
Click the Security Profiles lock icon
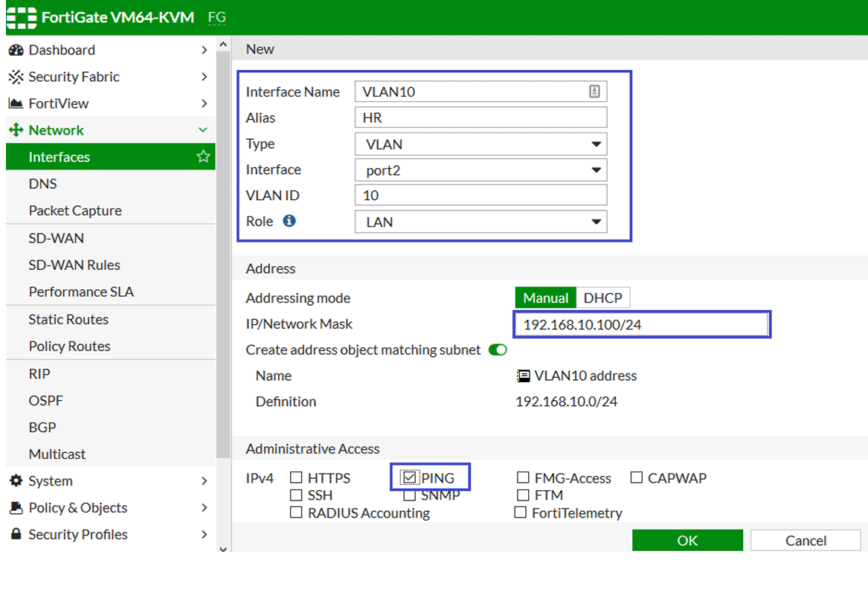coord(16,534)
